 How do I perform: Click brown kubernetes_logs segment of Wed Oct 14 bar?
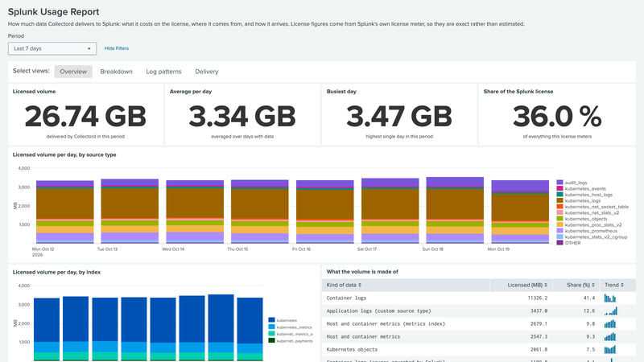pos(195,204)
